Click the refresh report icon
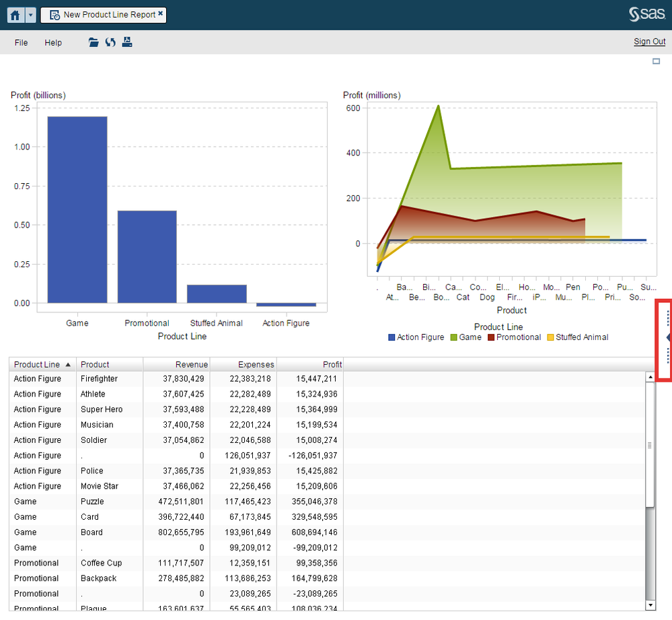This screenshot has width=672, height=620. pos(110,42)
